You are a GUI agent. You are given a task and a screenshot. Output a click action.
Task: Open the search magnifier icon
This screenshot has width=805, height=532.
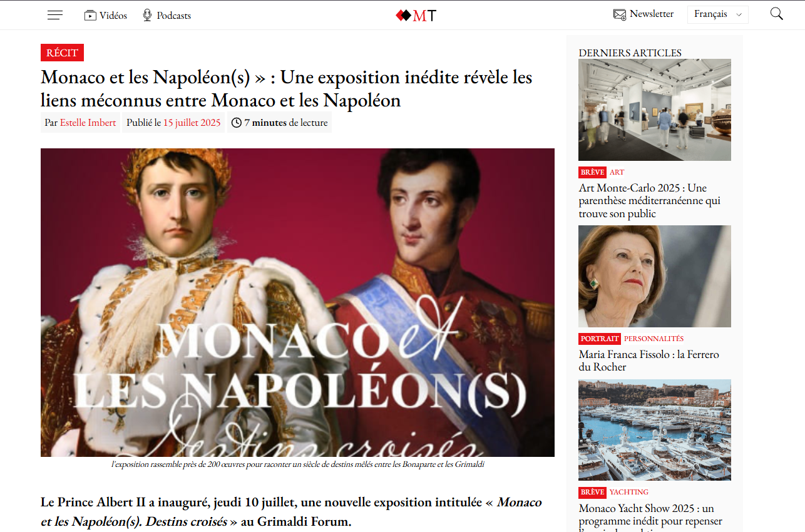point(776,14)
